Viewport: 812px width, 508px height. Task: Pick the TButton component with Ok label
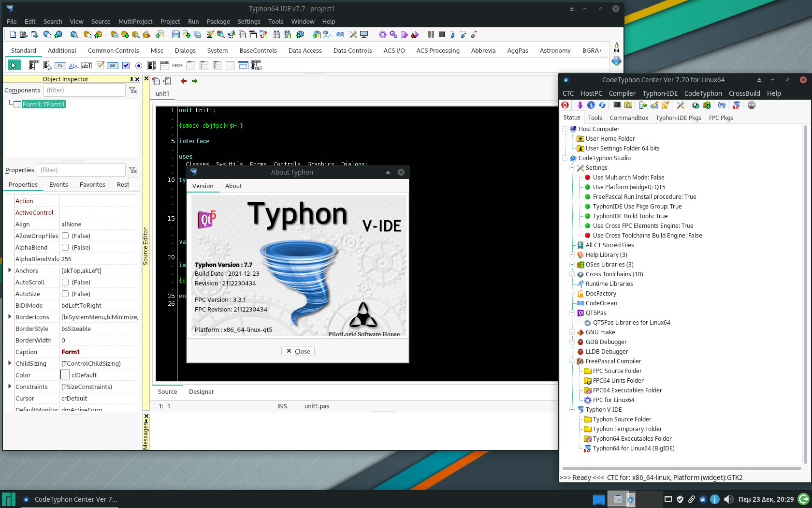[x=60, y=65]
